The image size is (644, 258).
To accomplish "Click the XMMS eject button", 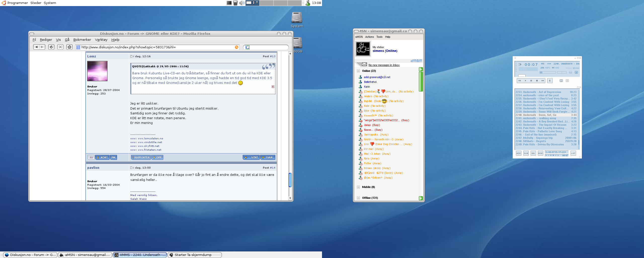I will coord(550,81).
